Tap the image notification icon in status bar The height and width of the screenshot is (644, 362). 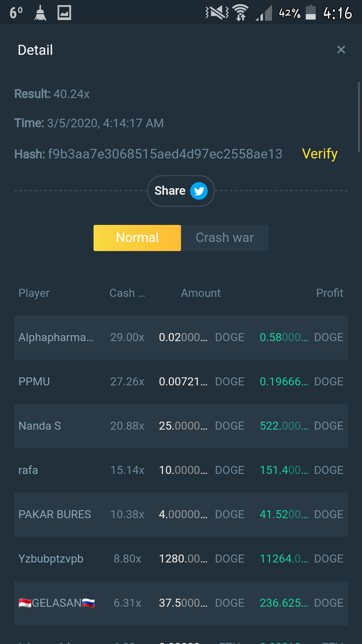[64, 12]
